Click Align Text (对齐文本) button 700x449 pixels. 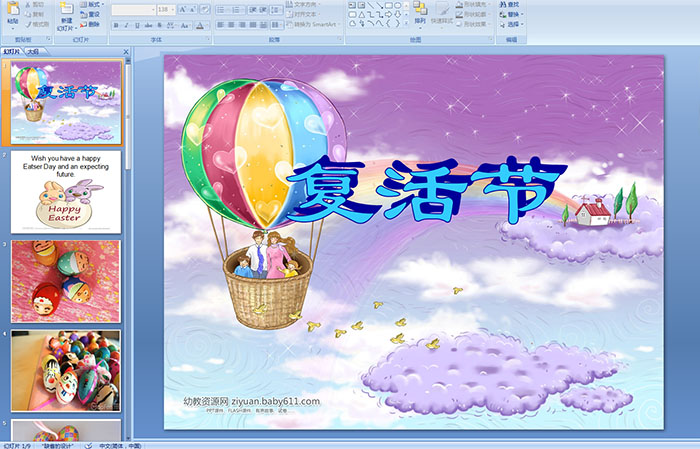[302, 14]
